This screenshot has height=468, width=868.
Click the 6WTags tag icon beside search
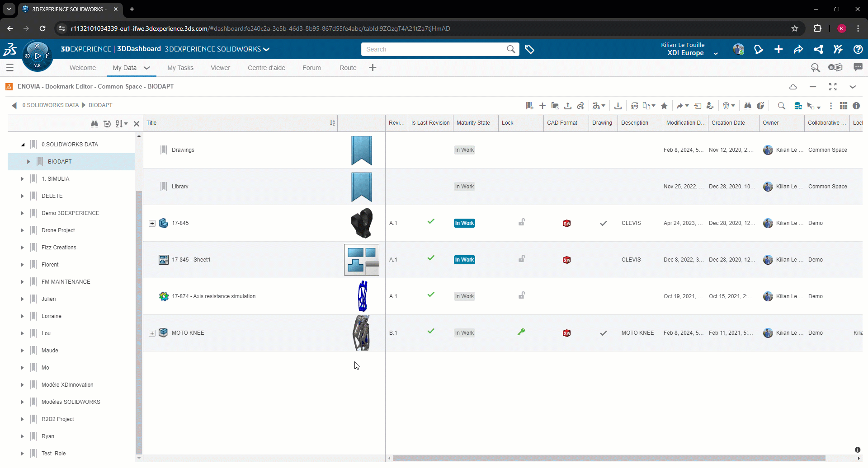click(x=529, y=49)
